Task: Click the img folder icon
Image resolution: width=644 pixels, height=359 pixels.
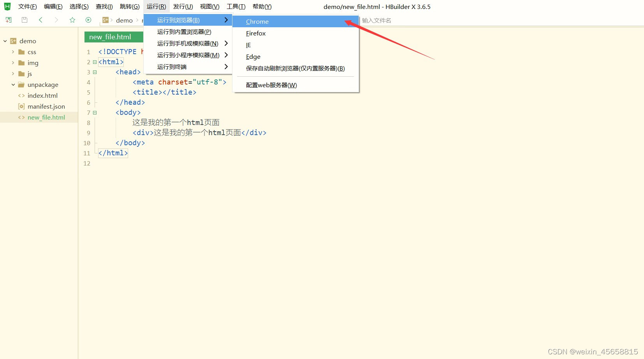Action: (x=22, y=63)
